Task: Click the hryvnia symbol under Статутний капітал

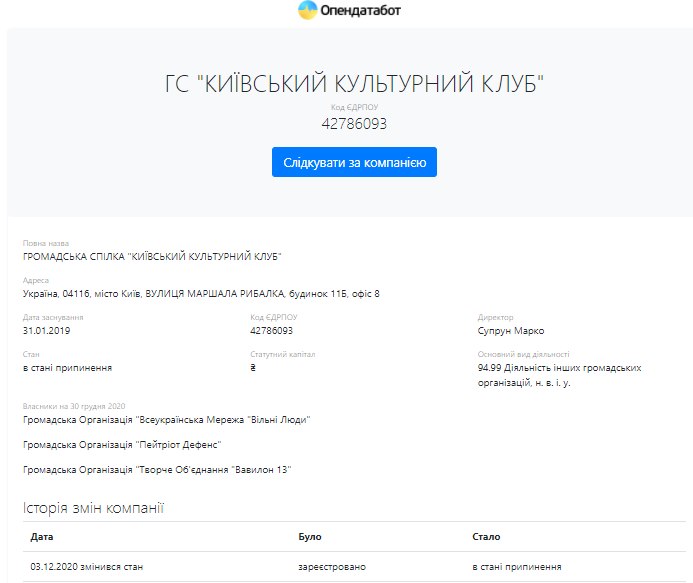Action: pyautogui.click(x=253, y=367)
